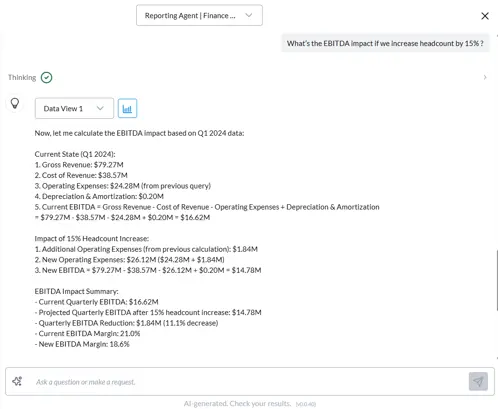This screenshot has height=409, width=498.
Task: Open the bar chart view icon
Action: click(127, 108)
